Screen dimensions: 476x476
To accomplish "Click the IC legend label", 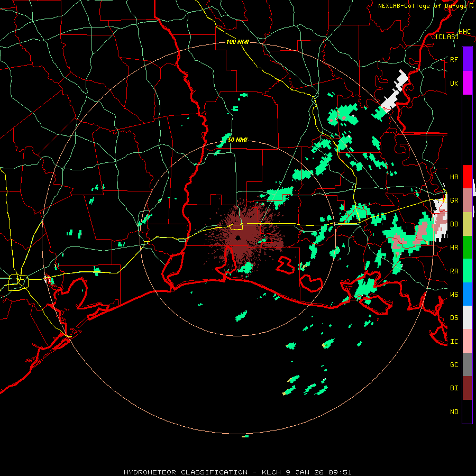I will [454, 342].
